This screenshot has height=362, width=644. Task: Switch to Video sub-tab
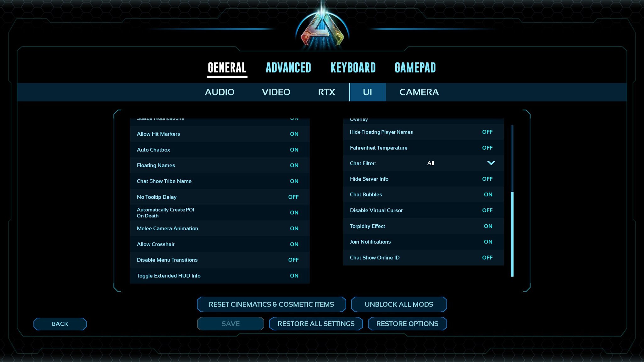click(276, 92)
